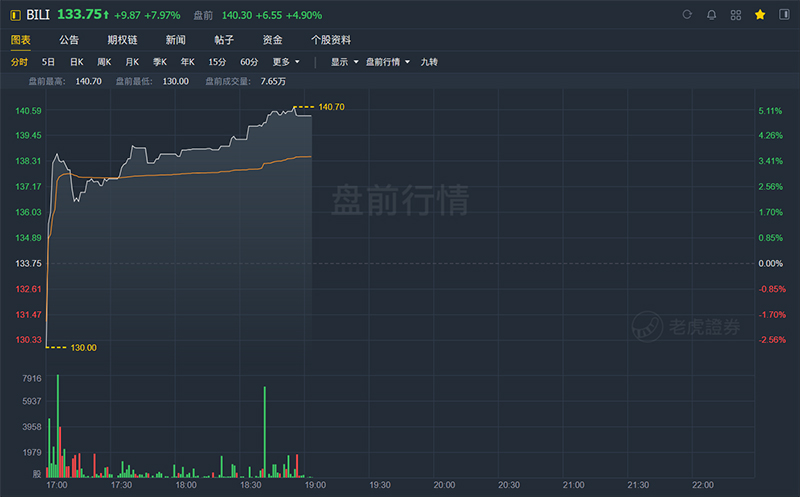
Task: Select the 15分 chart period
Action: coord(217,62)
